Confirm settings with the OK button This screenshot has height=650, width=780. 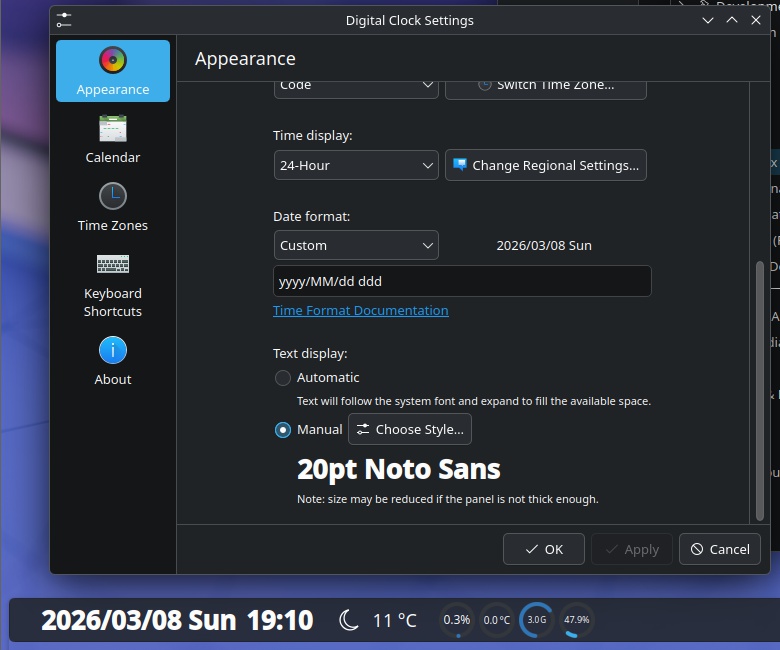click(x=543, y=549)
